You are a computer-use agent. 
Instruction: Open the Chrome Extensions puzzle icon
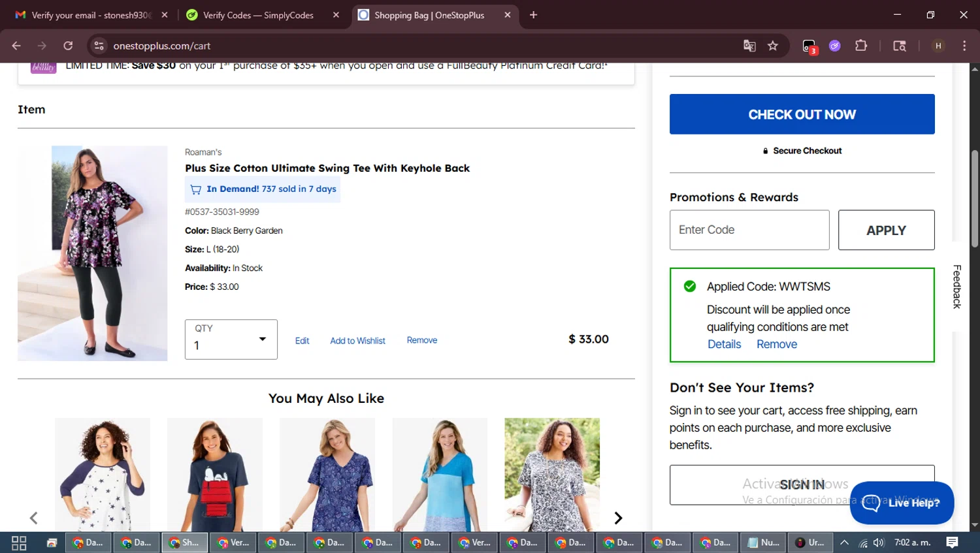[x=861, y=46]
